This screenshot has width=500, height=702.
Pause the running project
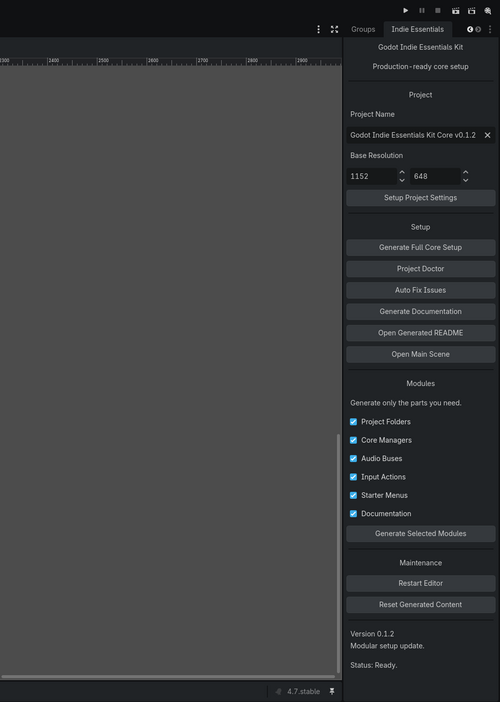point(422,10)
